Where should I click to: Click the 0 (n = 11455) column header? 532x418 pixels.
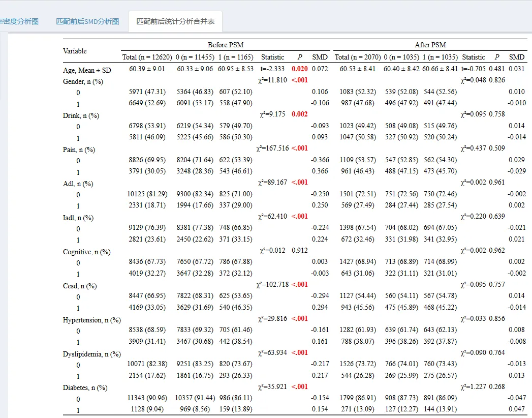(195, 57)
